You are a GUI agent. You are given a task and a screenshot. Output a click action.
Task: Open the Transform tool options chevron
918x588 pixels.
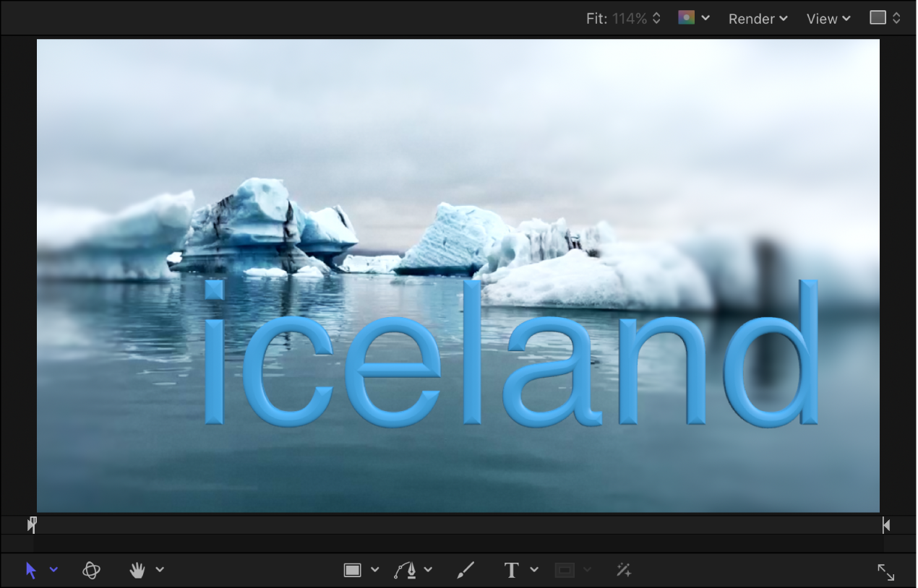[x=53, y=570]
